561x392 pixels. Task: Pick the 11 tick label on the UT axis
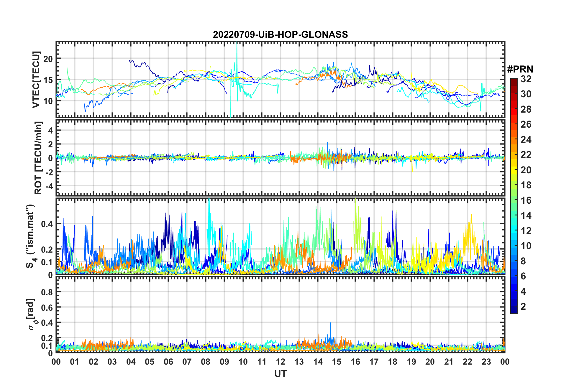pyautogui.click(x=262, y=362)
